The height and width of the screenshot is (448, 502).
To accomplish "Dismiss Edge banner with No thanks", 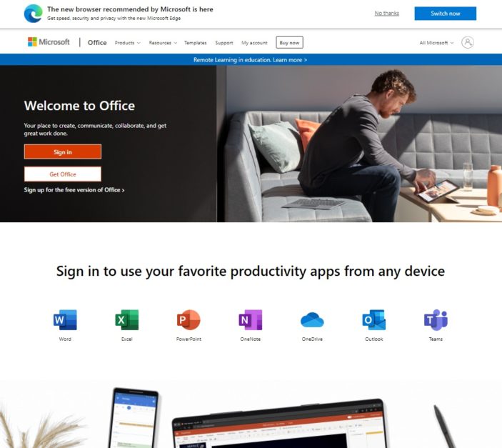I will click(387, 13).
